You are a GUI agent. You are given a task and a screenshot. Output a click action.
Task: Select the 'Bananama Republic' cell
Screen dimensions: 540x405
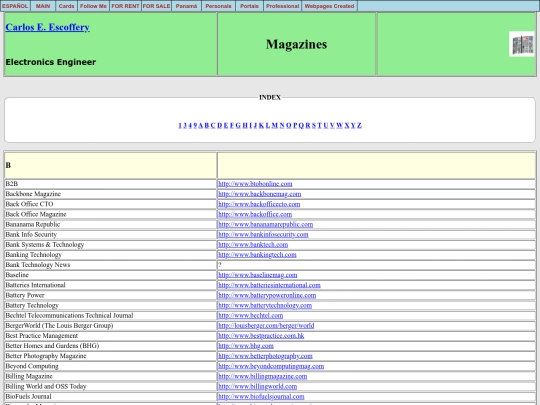110,225
